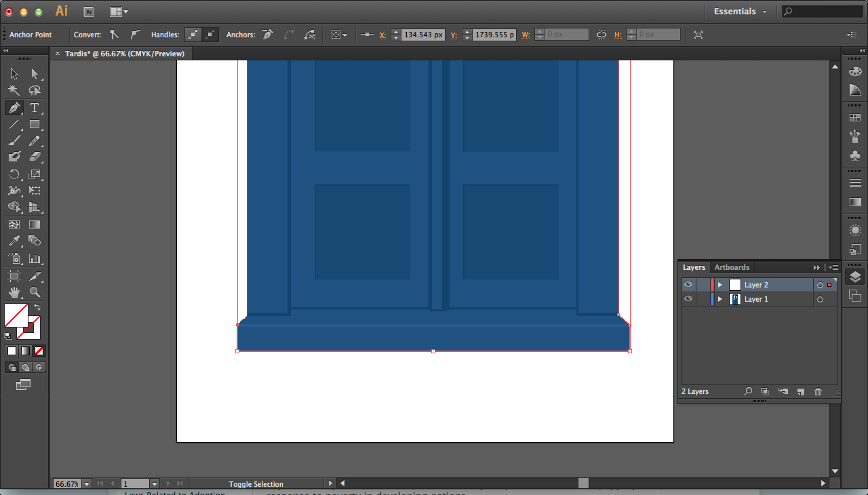The width and height of the screenshot is (868, 495).
Task: Select the Paintbrush tool
Action: point(14,140)
